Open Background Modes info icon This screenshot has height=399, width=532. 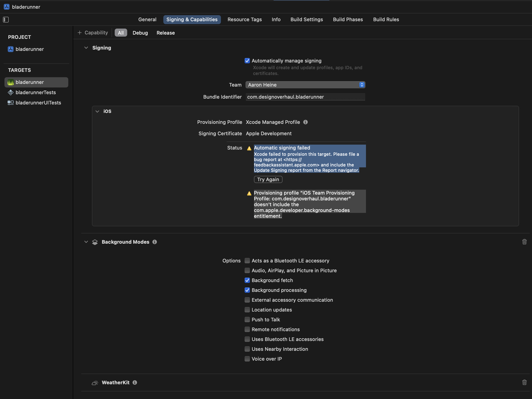[155, 242]
